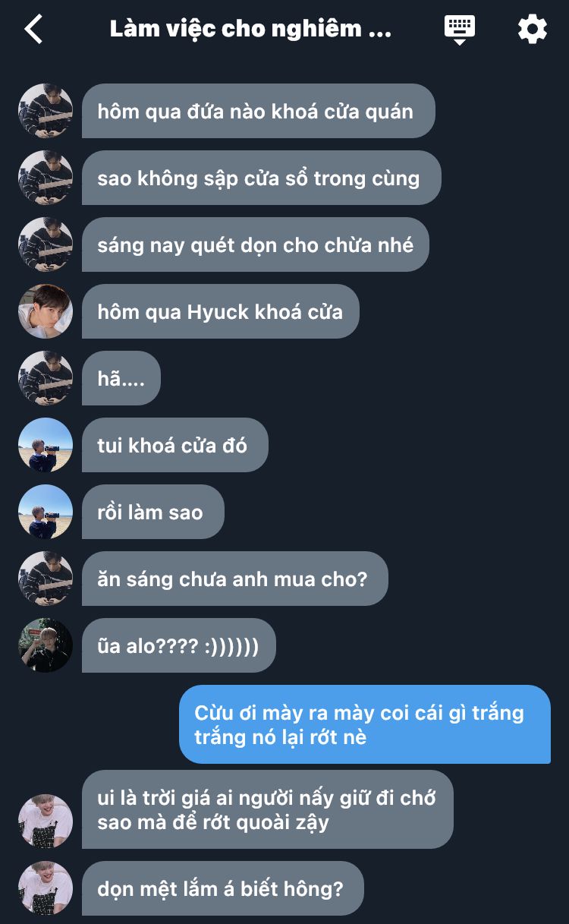This screenshot has height=924, width=569.
Task: Tap avatar beside "ui là trời" message
Action: click(46, 822)
